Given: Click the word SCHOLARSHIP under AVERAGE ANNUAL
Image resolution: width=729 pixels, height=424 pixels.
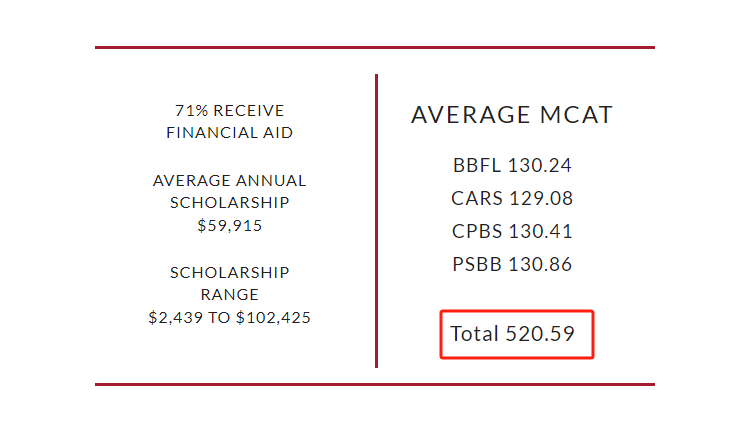Looking at the screenshot, I should tap(230, 203).
